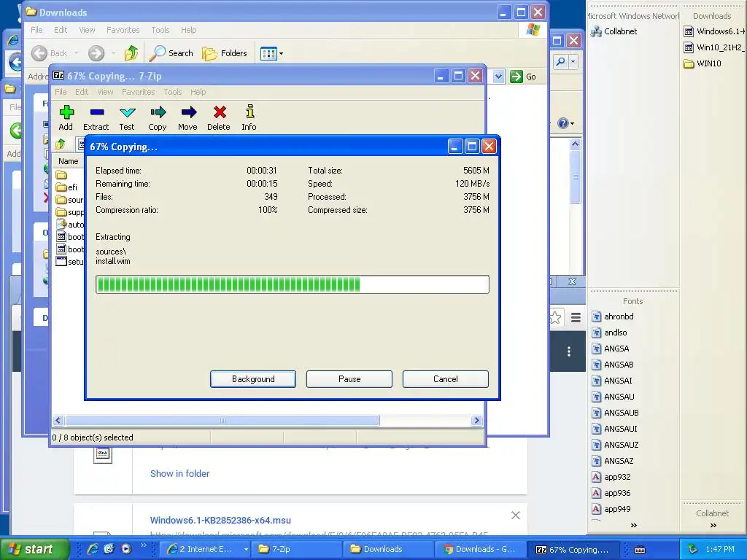Click Background button in copying dialog
The image size is (747, 560).
point(253,379)
